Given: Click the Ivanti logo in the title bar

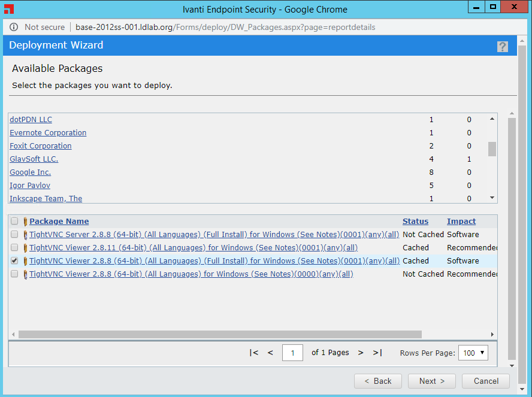Looking at the screenshot, I should click(x=8, y=9).
